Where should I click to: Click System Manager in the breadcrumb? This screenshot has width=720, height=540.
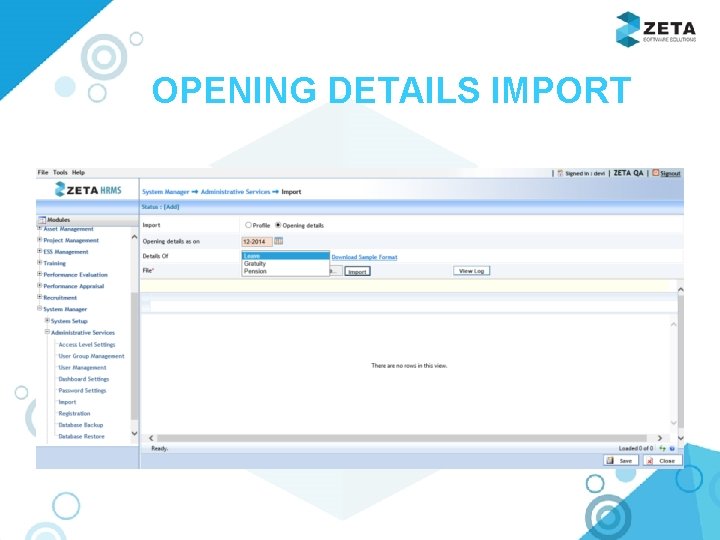pyautogui.click(x=166, y=192)
